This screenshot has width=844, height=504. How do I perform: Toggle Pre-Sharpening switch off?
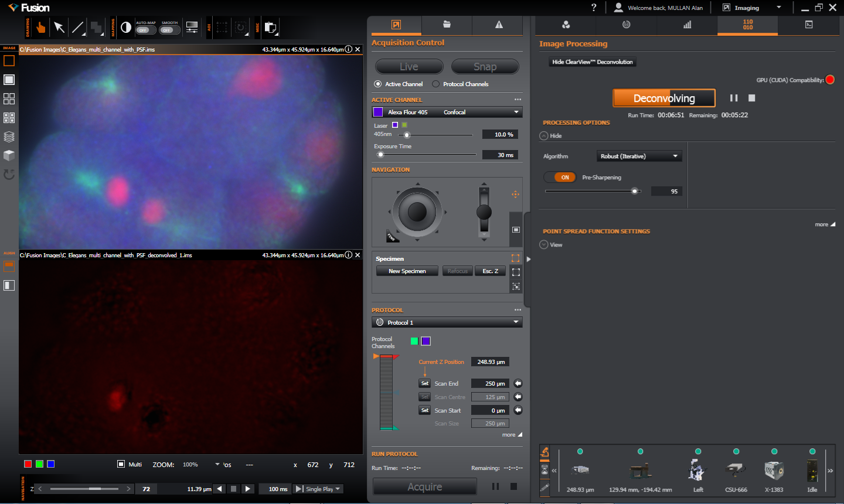coord(559,177)
